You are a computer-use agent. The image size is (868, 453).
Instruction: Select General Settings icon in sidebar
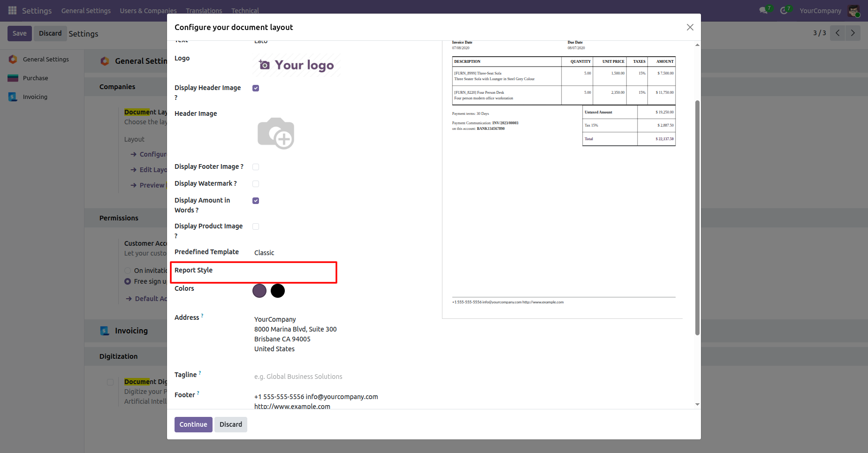pyautogui.click(x=13, y=59)
